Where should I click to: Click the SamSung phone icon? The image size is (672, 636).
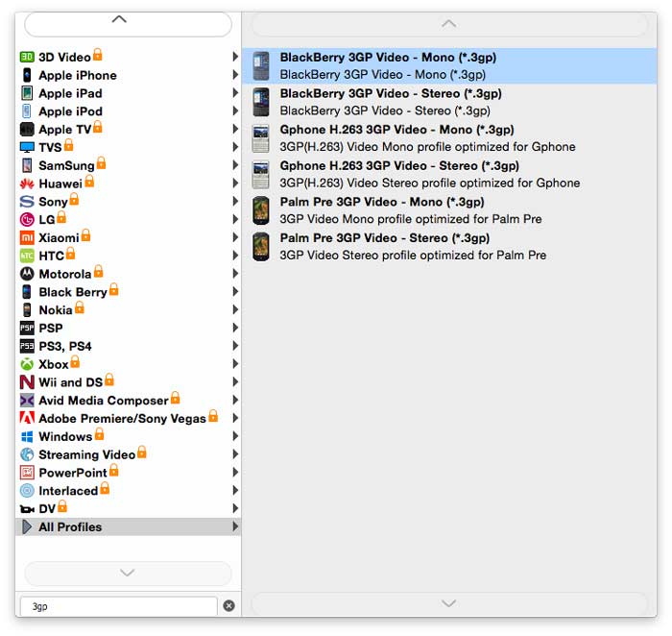(27, 165)
